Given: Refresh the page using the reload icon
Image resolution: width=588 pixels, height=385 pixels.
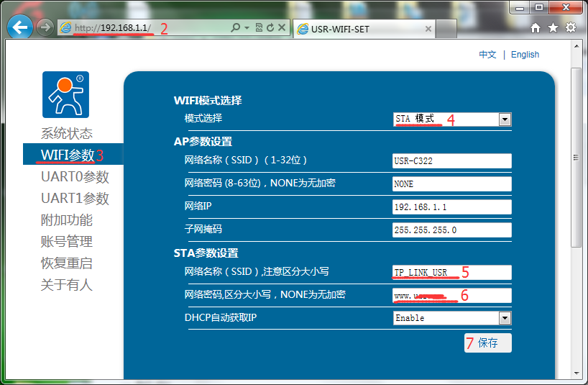Looking at the screenshot, I should pyautogui.click(x=270, y=28).
